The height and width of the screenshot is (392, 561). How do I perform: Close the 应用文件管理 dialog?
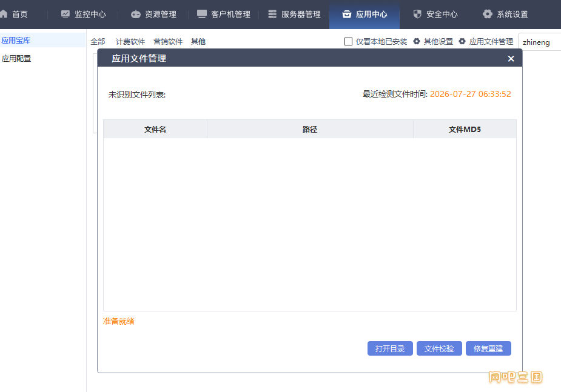(511, 59)
